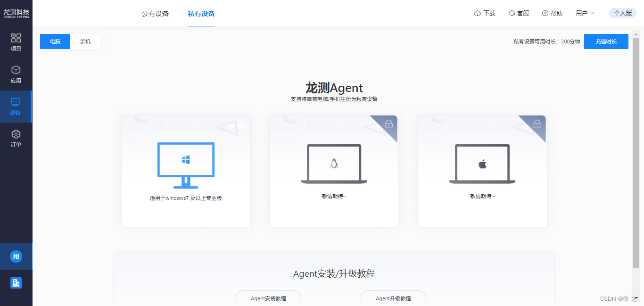The height and width of the screenshot is (306, 644).
Task: Click 敬请期待 under the Linux laptop
Action: click(x=334, y=196)
